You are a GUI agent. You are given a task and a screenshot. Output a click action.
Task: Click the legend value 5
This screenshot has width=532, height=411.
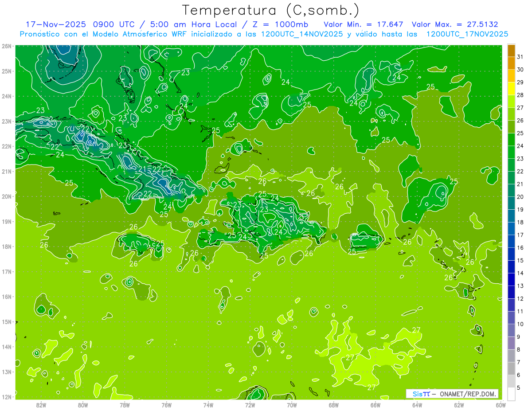pyautogui.click(x=519, y=388)
